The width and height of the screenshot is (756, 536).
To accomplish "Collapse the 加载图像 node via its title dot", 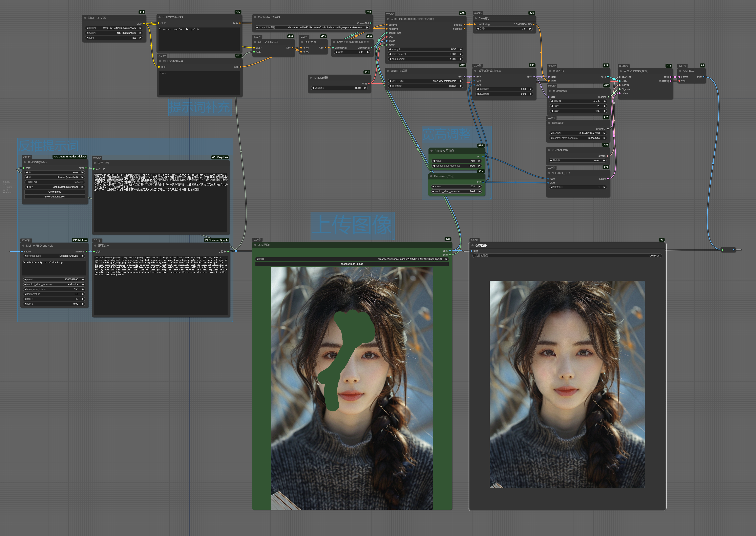I will pyautogui.click(x=255, y=245).
